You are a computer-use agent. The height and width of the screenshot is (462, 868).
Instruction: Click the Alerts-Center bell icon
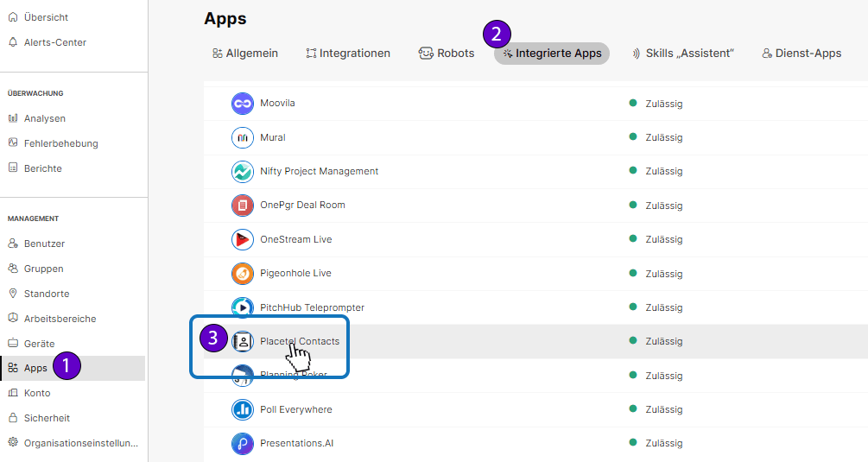tap(13, 42)
